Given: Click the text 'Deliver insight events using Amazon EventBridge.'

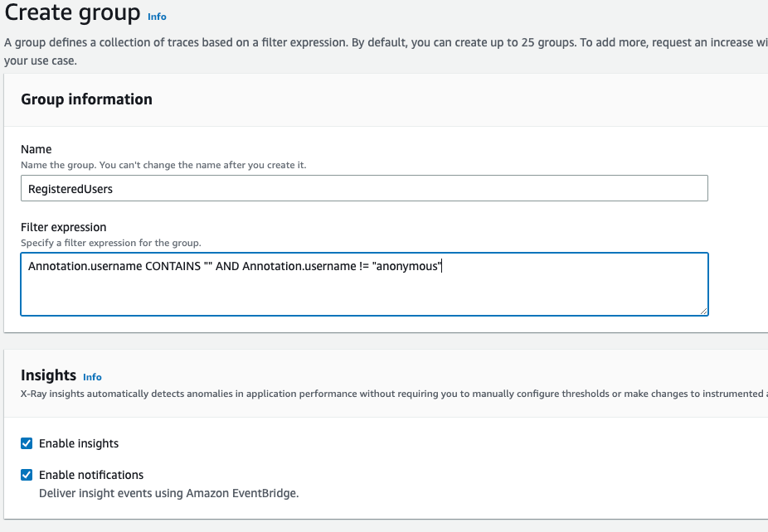Looking at the screenshot, I should click(169, 493).
